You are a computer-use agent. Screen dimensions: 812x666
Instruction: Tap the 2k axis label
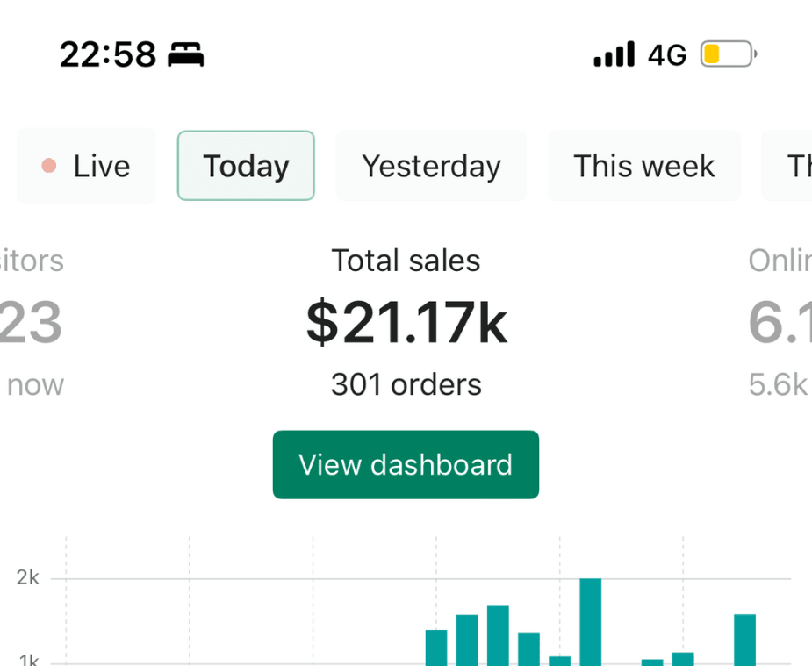pos(28,577)
